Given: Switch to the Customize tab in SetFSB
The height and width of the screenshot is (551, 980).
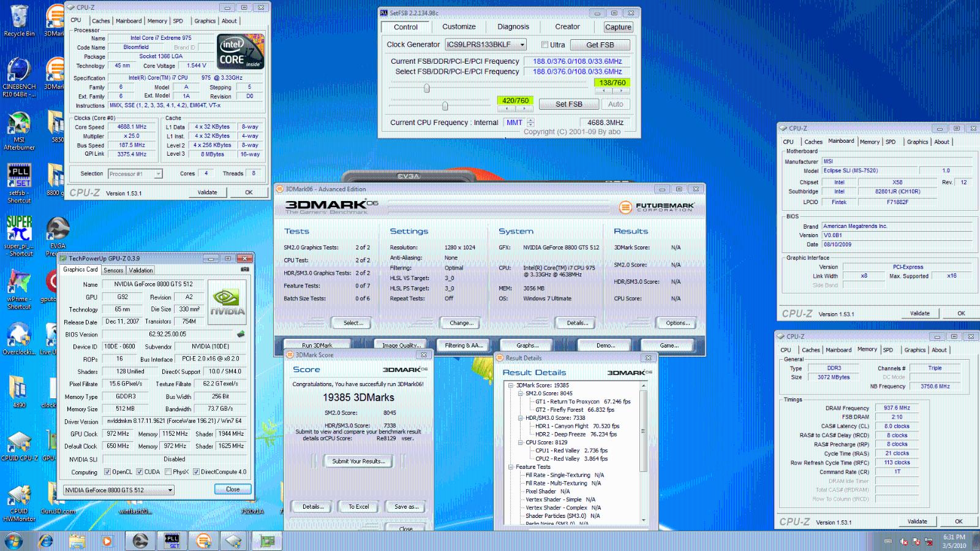Looking at the screenshot, I should (x=459, y=27).
